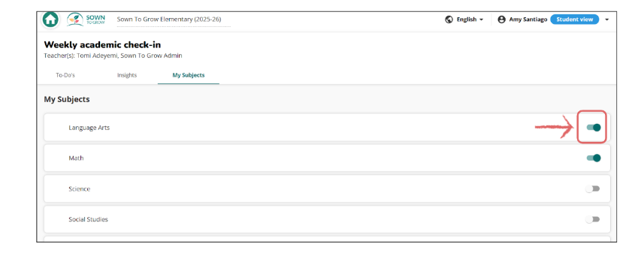Select the Math subject row
Image resolution: width=644 pixels, height=274 pixels.
327,158
